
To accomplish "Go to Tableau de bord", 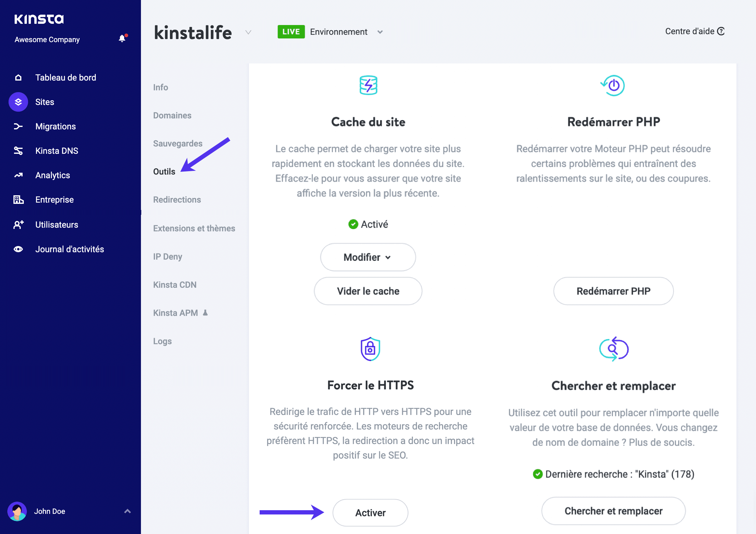I will click(x=66, y=78).
